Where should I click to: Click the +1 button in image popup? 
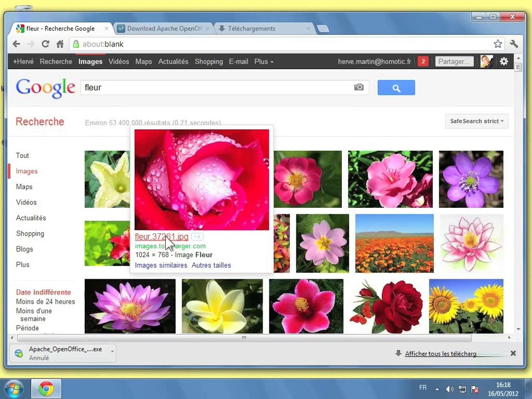[x=197, y=237]
